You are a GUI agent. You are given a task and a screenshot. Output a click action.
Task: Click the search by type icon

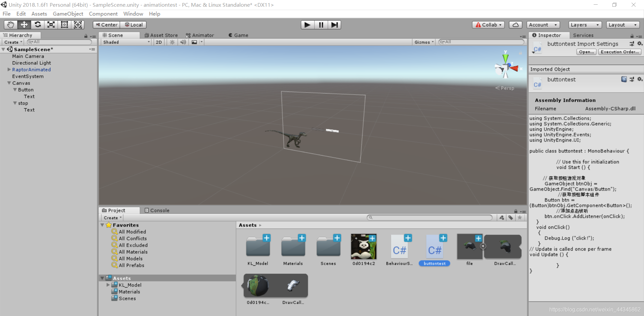502,217
